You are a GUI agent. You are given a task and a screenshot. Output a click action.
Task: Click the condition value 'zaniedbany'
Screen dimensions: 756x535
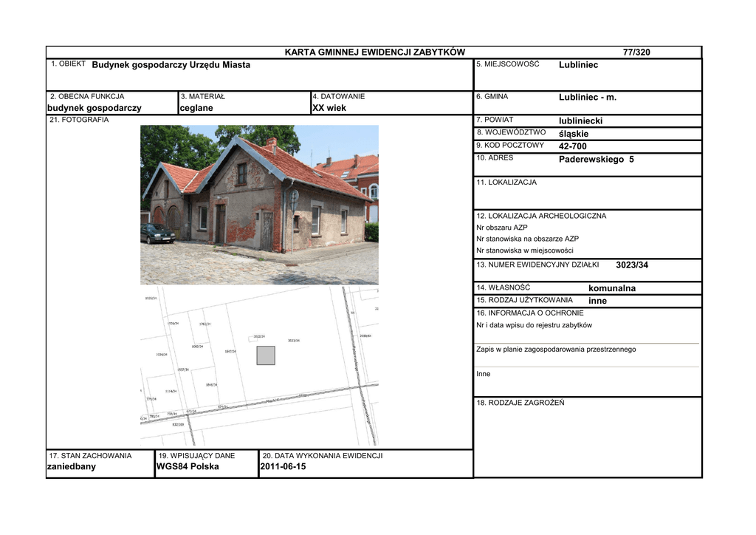click(x=71, y=466)
